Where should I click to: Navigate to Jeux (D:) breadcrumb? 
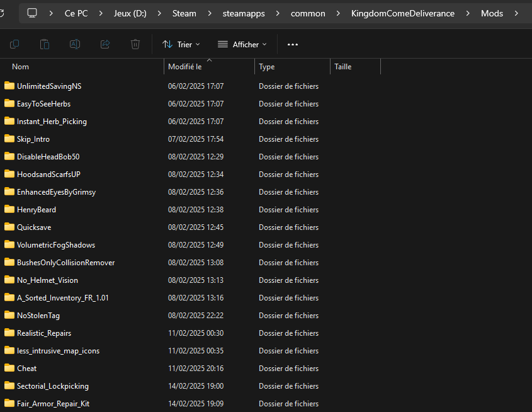(x=130, y=13)
